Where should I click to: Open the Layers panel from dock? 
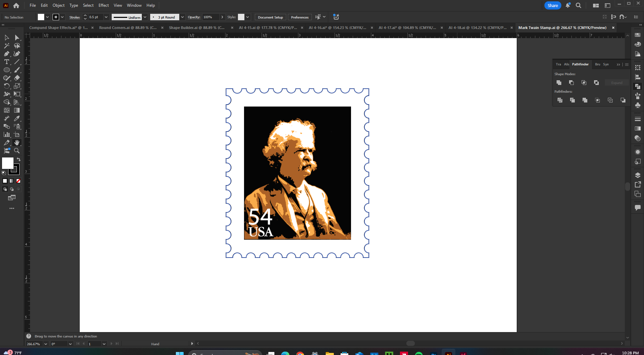pos(638,175)
